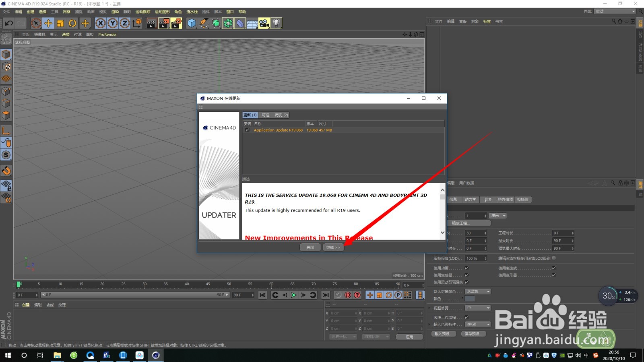Toggle the 线性工作流程 checkbox
Screen dimensions: 644x362
tap(467, 317)
